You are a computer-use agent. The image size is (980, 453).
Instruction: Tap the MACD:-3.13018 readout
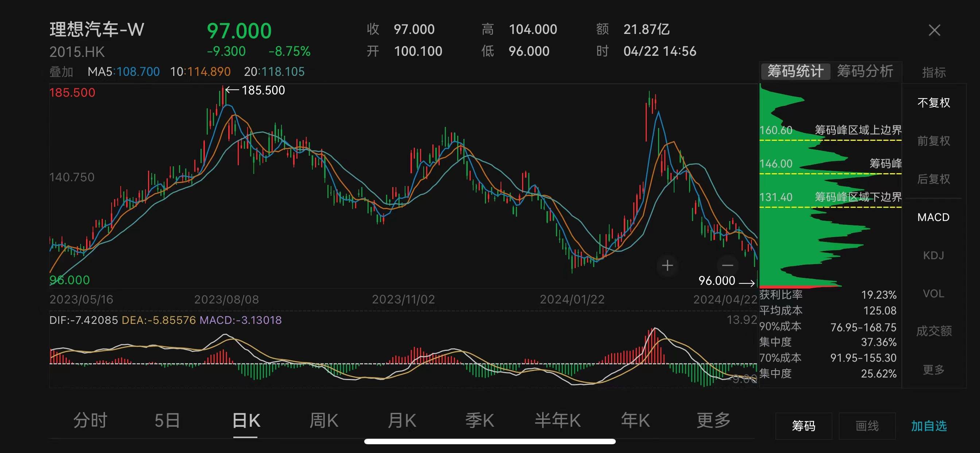click(x=241, y=320)
